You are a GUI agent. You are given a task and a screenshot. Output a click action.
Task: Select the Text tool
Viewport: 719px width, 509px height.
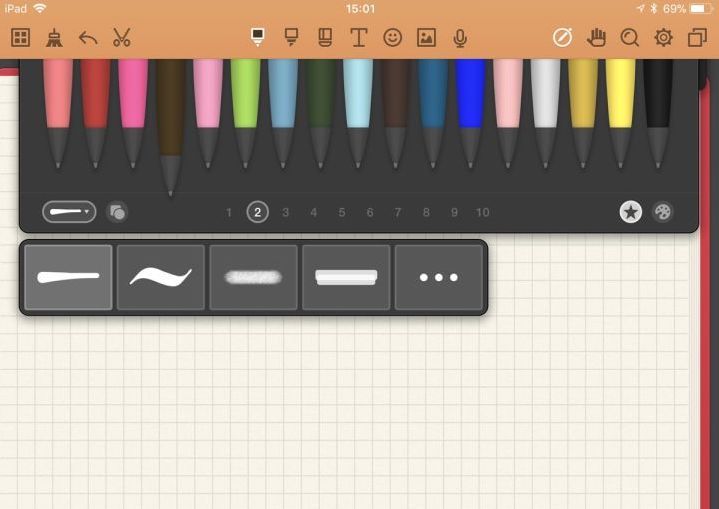(x=359, y=38)
